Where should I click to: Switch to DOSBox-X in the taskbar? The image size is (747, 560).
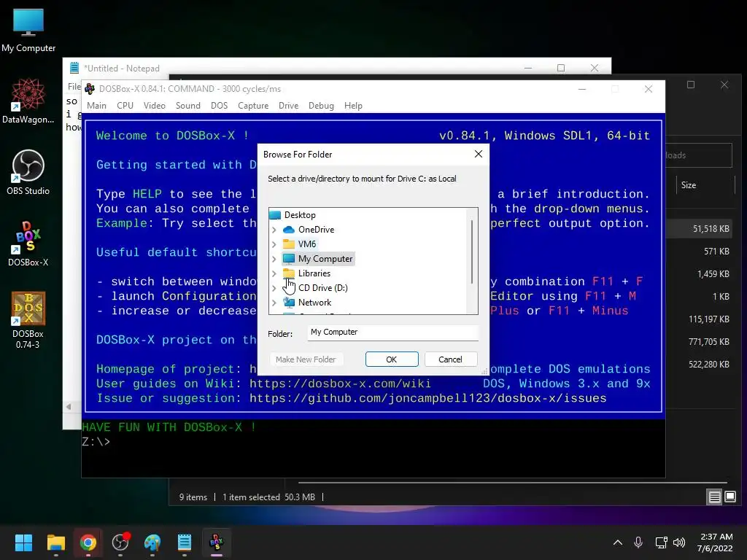pos(217,542)
